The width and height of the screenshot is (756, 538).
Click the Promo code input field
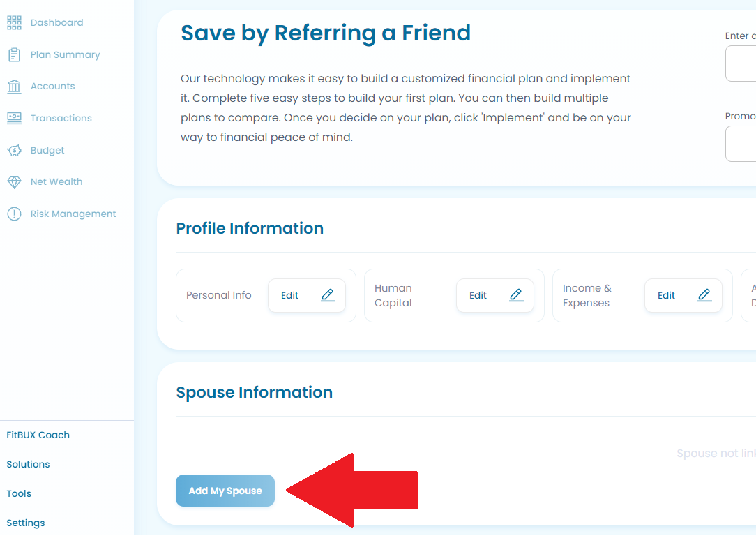741,144
